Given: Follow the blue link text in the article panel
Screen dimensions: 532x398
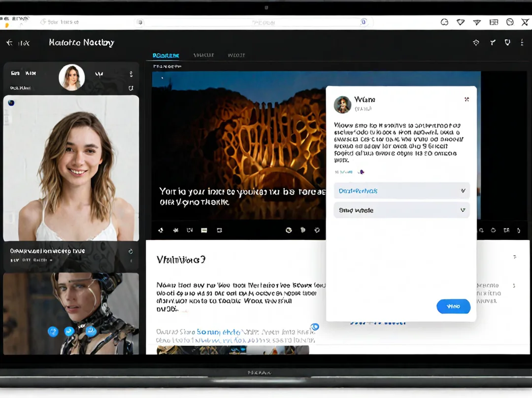Looking at the screenshot, I should point(219,332).
